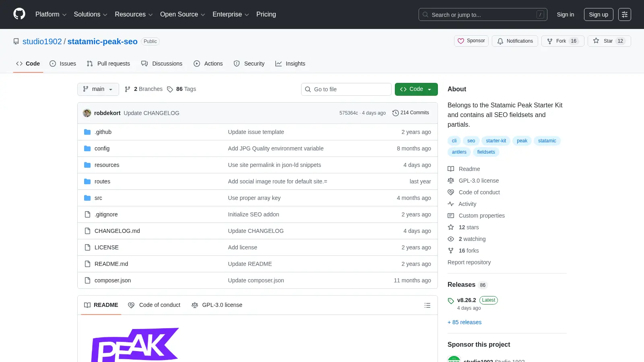Open the Pricing page

(266, 14)
